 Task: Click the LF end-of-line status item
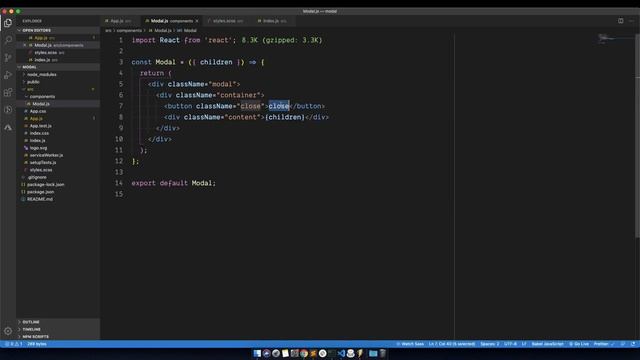pyautogui.click(x=524, y=344)
